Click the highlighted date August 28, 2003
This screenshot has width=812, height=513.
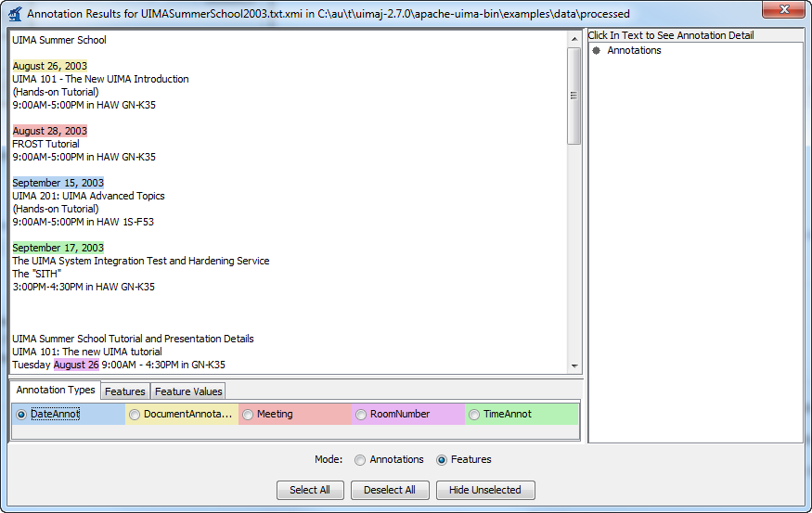click(x=50, y=131)
